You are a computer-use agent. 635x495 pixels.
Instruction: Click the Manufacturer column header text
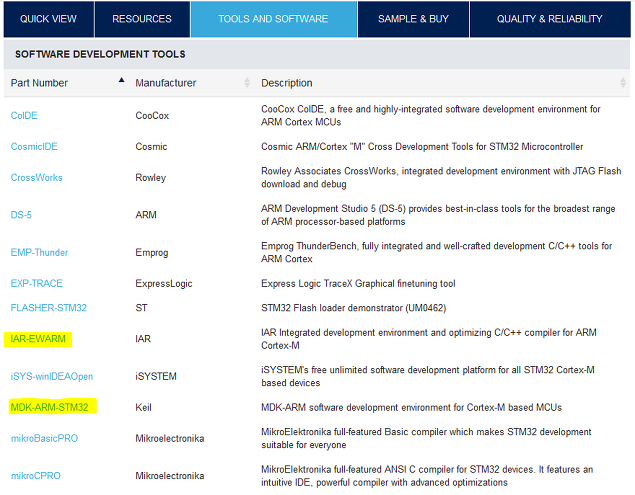click(x=166, y=83)
